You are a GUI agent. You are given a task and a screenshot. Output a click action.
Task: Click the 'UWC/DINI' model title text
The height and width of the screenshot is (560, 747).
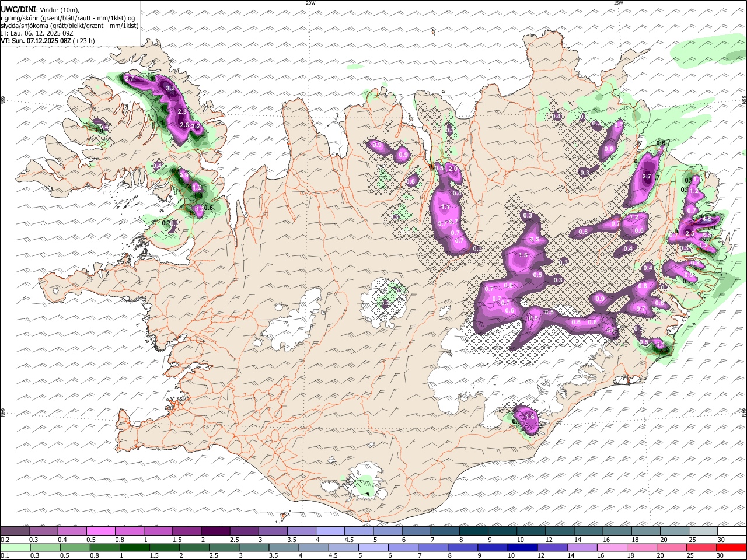(18, 10)
